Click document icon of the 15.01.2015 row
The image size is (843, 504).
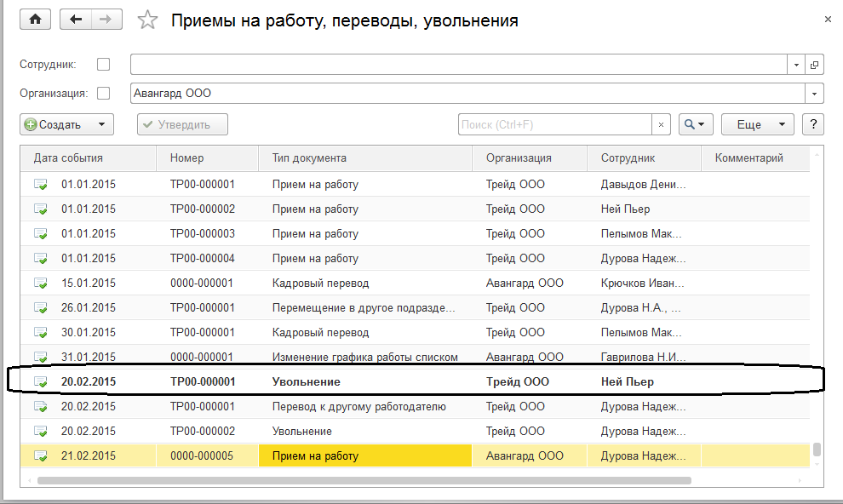pos(41,283)
